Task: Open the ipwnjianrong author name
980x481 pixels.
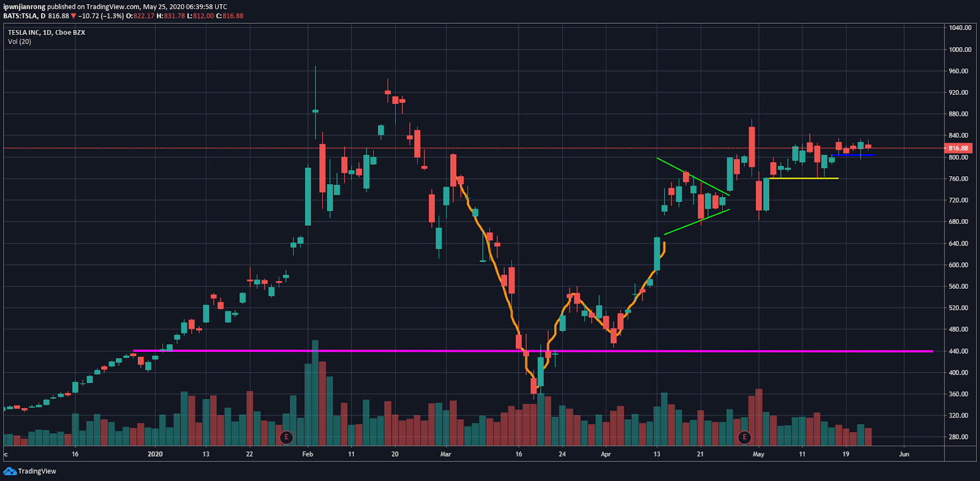Action: 24,7
